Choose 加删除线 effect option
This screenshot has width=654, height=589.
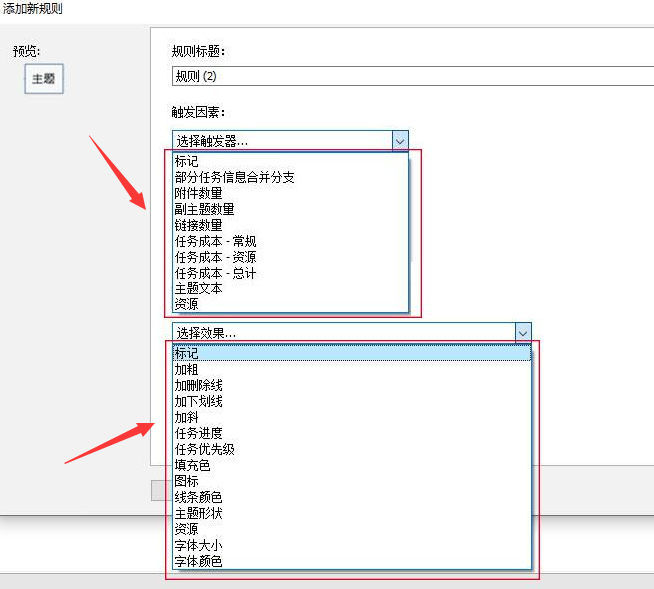(352, 385)
